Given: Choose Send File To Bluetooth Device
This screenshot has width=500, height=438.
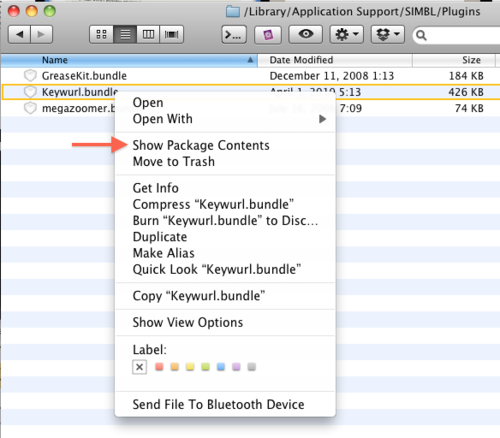Looking at the screenshot, I should tap(225, 404).
